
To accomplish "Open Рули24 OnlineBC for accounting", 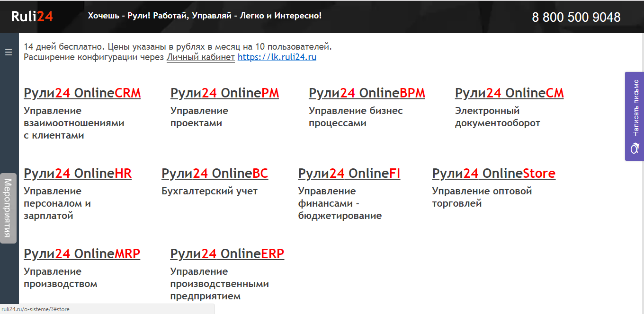I will 215,173.
